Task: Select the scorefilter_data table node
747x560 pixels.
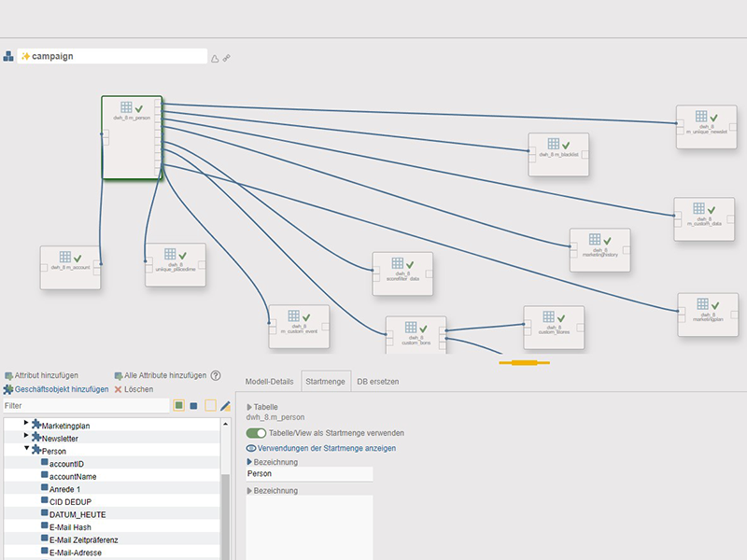Action: point(402,273)
